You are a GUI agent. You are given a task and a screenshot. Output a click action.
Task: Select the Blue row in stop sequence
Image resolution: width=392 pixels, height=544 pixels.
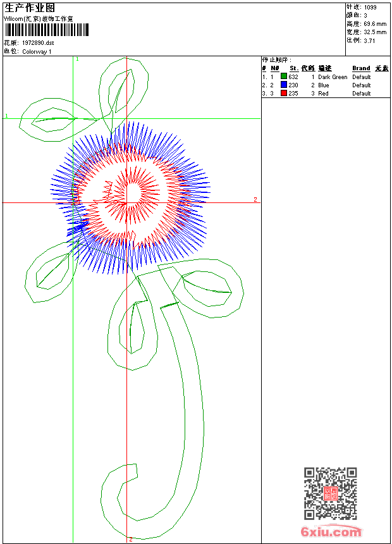[323, 85]
